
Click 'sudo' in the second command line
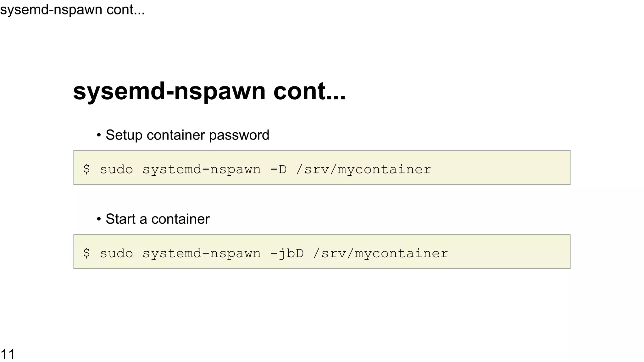point(116,253)
